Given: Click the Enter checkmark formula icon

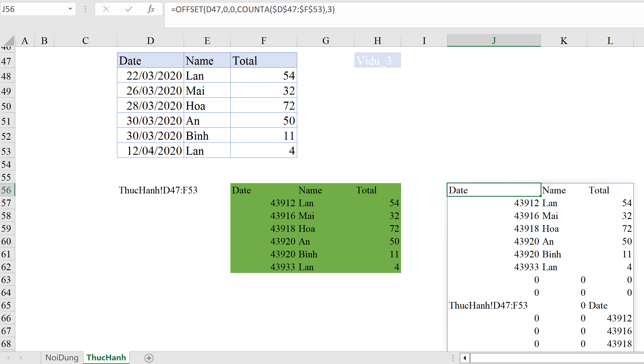Looking at the screenshot, I should pos(128,9).
